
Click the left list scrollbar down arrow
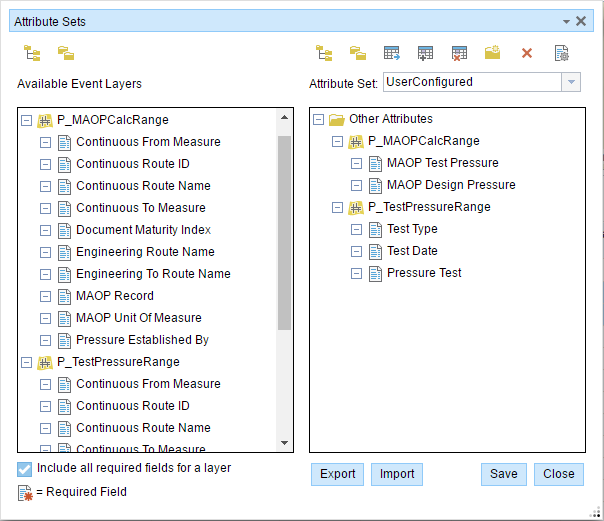click(284, 443)
